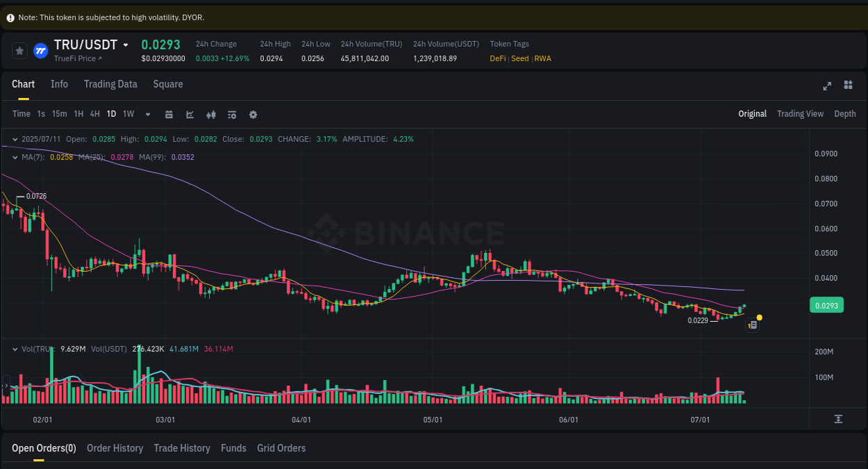Click the green 0.0293 price tag
The image size is (868, 469).
(826, 305)
